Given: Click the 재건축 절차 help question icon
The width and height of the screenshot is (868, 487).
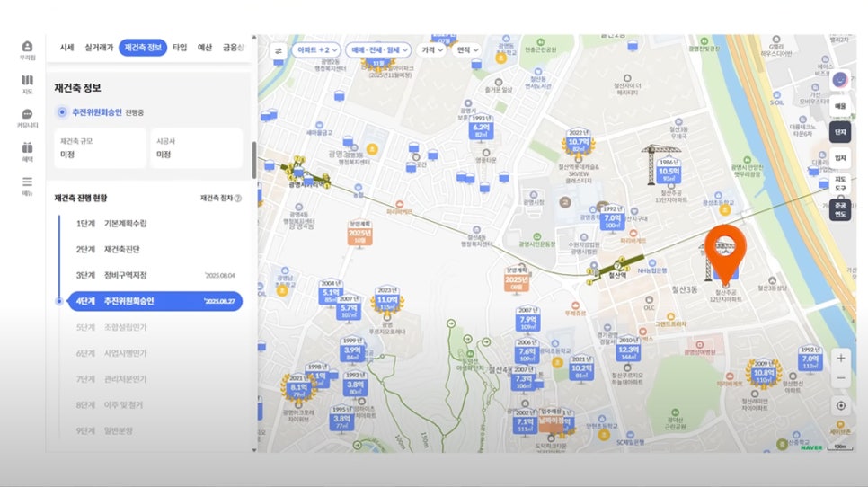Looking at the screenshot, I should (238, 198).
